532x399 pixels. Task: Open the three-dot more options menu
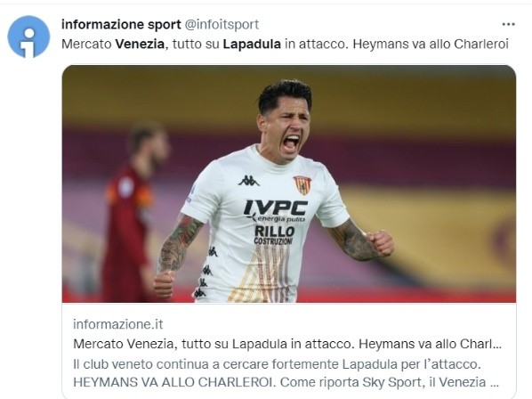click(x=508, y=24)
